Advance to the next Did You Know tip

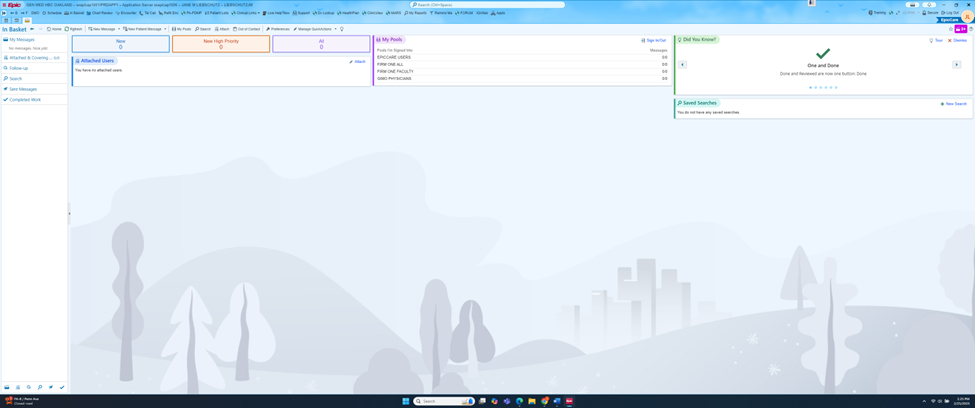point(956,65)
